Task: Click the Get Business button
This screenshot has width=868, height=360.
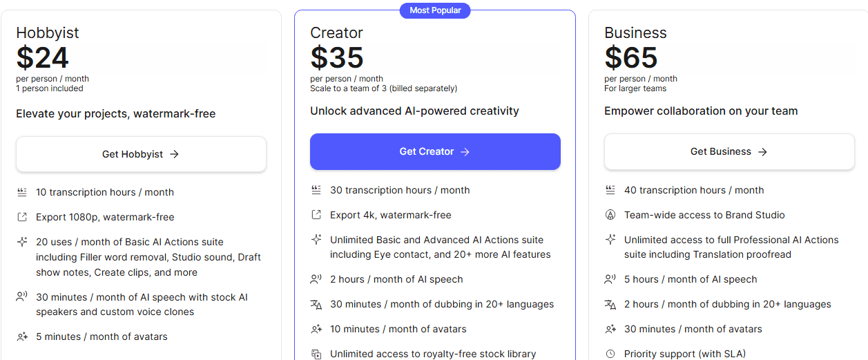Action: coord(729,151)
